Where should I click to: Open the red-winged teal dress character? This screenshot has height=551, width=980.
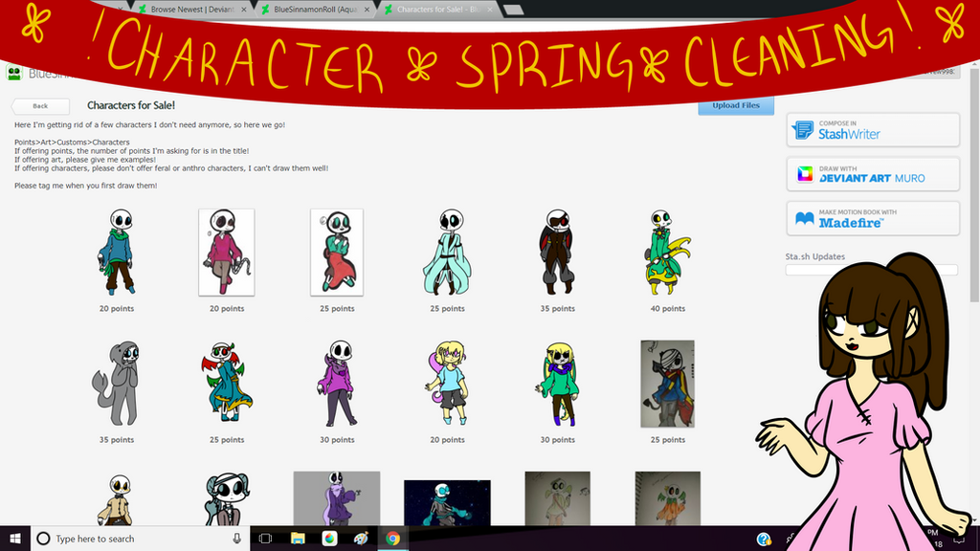tap(226, 384)
